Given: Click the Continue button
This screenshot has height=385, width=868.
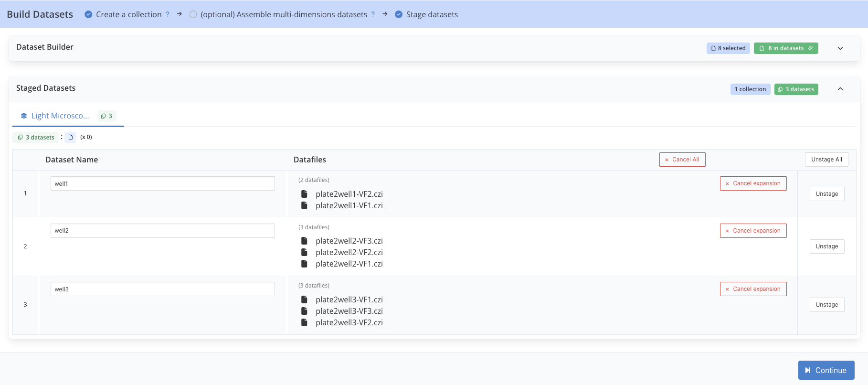Looking at the screenshot, I should tap(826, 370).
